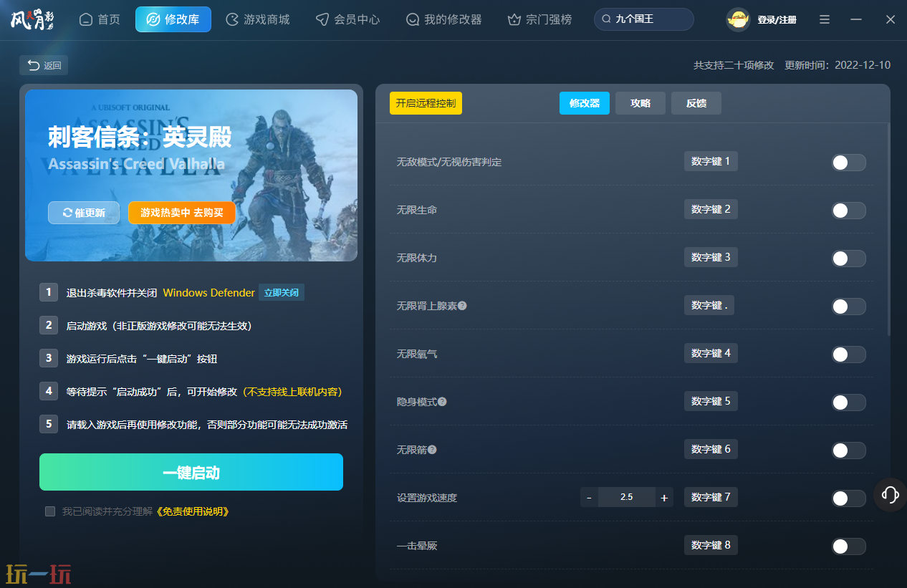Click the 数字键 . hotkey box
The height and width of the screenshot is (588, 907).
[x=709, y=305]
